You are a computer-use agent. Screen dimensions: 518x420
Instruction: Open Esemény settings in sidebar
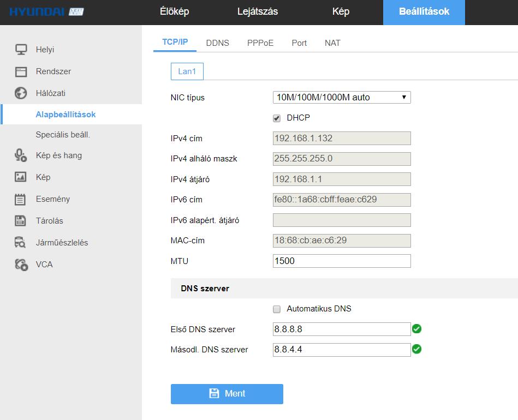[53, 199]
